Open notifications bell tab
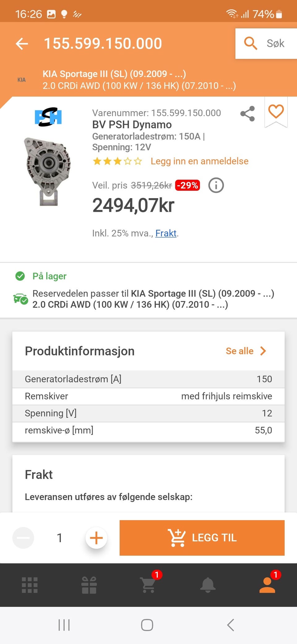The height and width of the screenshot is (644, 297). [208, 585]
